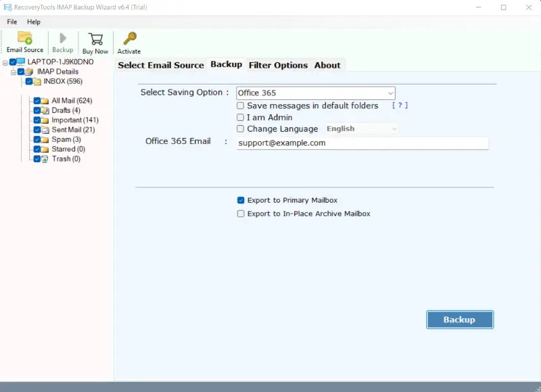Check the I am Admin option
This screenshot has height=392, width=541.
pos(241,118)
